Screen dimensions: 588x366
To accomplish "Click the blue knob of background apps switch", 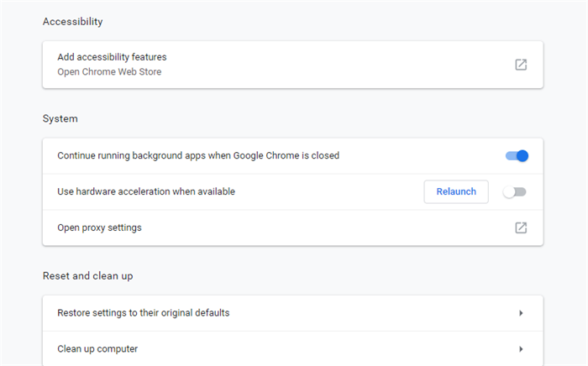I will (x=522, y=155).
